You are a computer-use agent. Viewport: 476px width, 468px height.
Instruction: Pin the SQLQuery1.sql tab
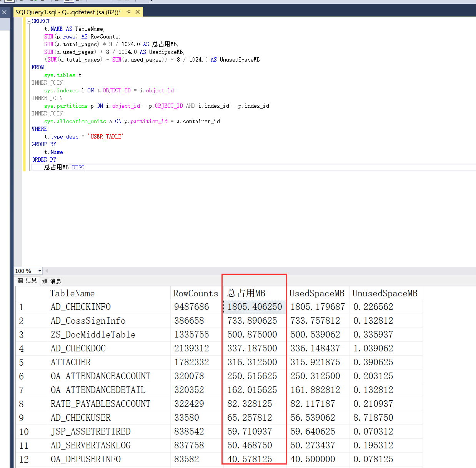[x=129, y=12]
